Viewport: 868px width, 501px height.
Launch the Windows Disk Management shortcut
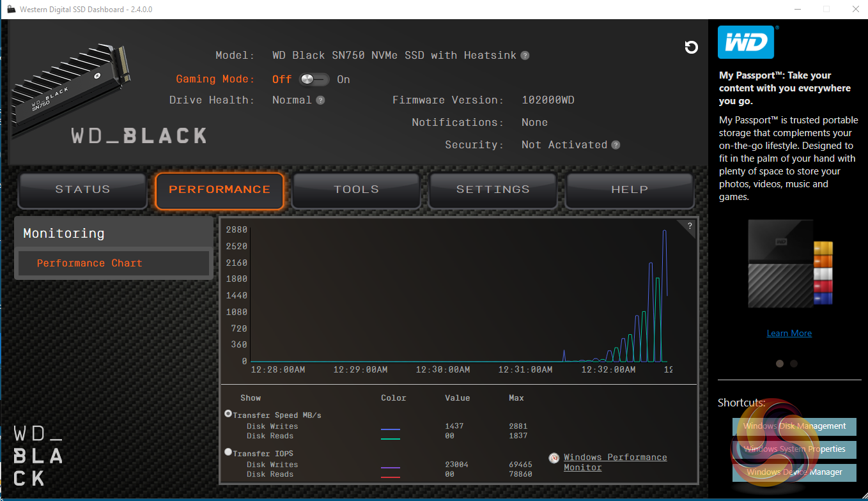(x=794, y=426)
